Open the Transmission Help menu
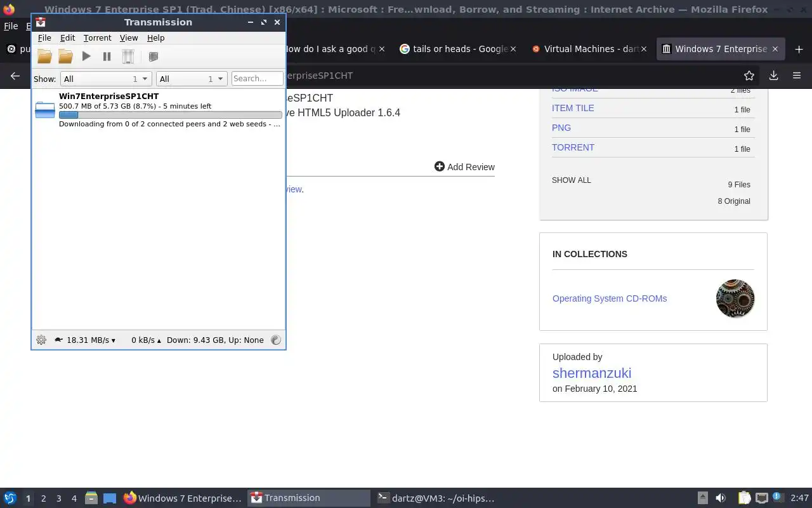The height and width of the screenshot is (508, 812). pos(155,38)
